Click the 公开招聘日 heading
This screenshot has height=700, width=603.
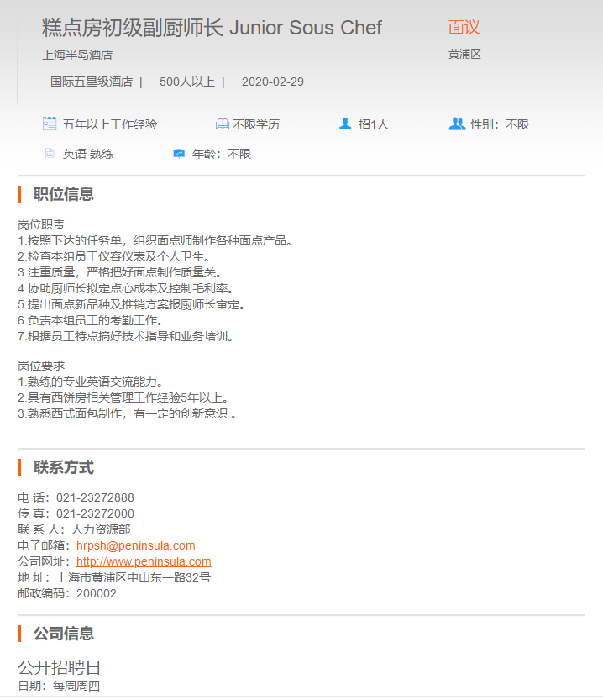pyautogui.click(x=59, y=667)
